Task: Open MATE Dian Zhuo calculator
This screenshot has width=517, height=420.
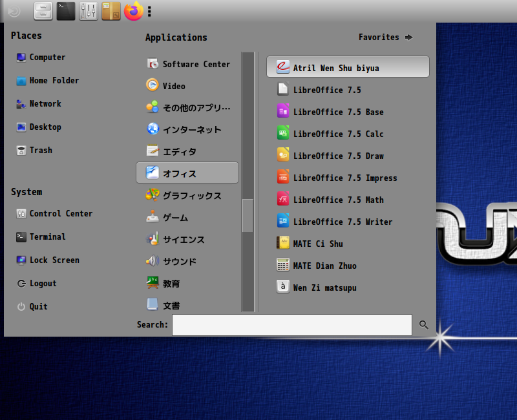Action: pyautogui.click(x=348, y=266)
